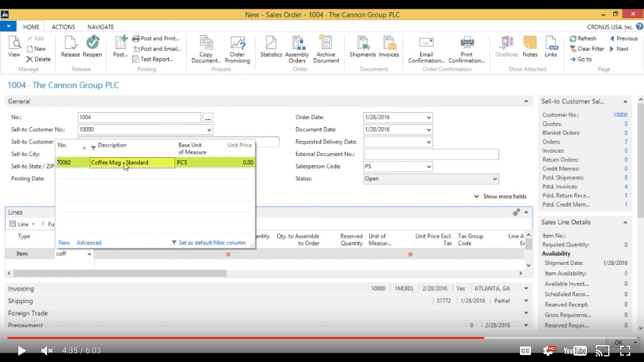The width and height of the screenshot is (644, 362).
Task: Choose Post and Email...
Action: pyautogui.click(x=157, y=49)
